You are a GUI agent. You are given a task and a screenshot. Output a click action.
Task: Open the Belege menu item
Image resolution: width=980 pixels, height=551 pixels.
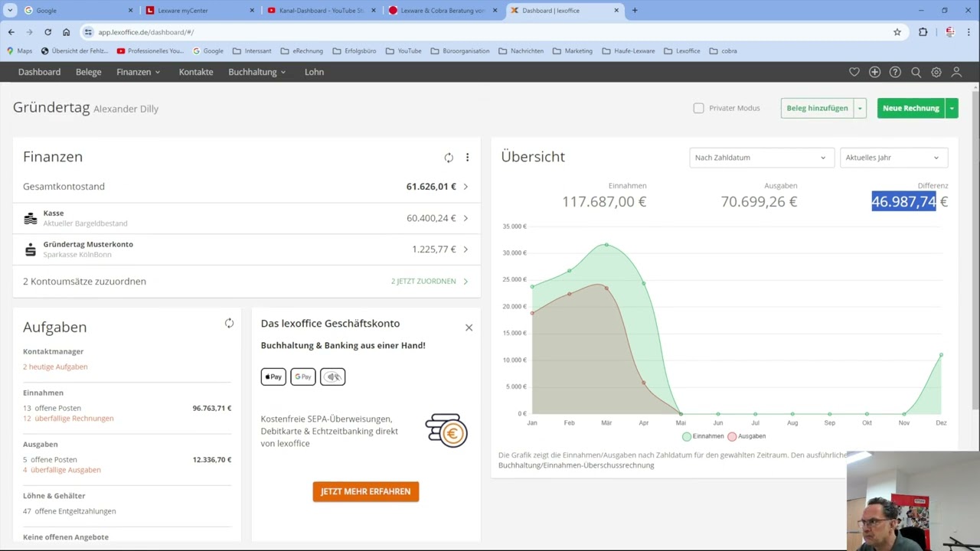89,72
